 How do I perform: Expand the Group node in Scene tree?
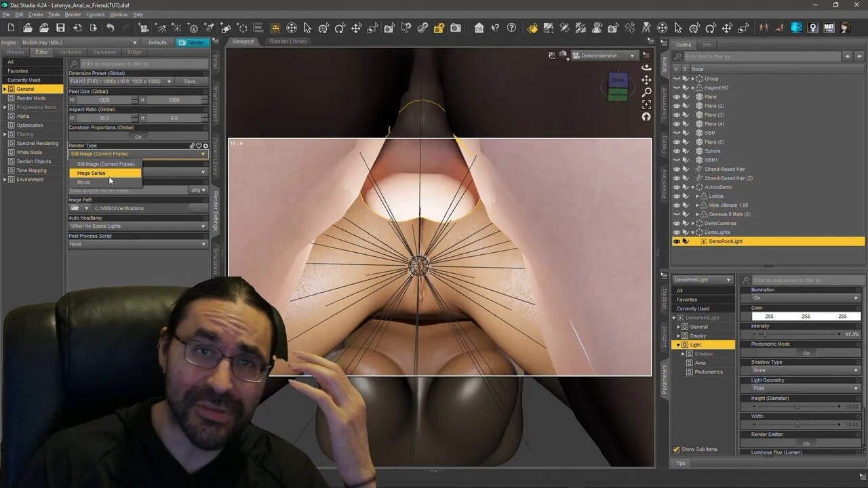pos(692,79)
